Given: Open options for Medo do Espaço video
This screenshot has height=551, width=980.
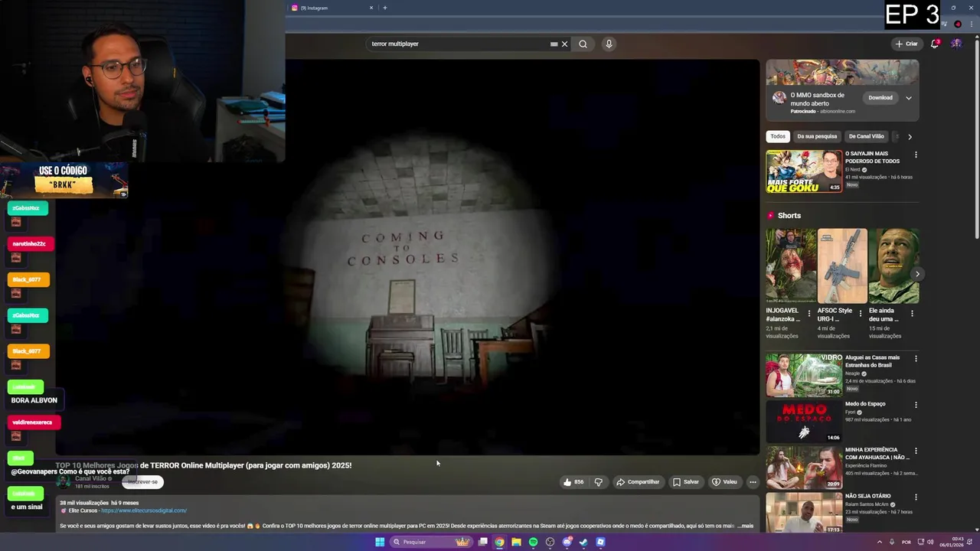Looking at the screenshot, I should [x=916, y=405].
